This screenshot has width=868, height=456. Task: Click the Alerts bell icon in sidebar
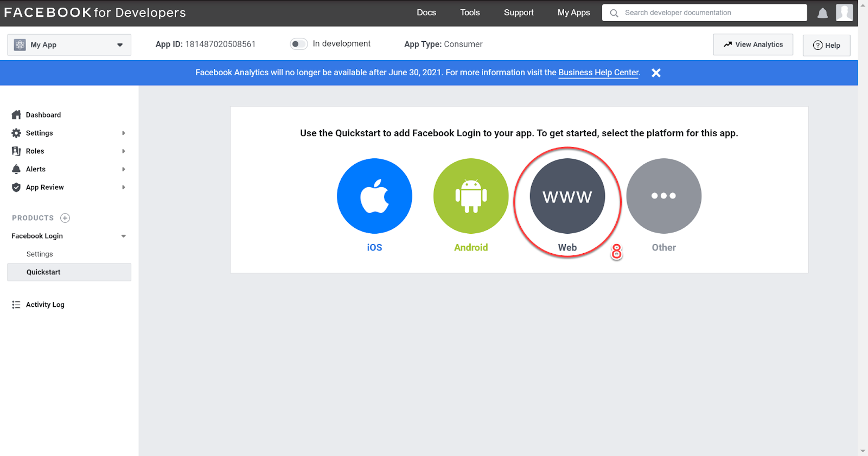pos(16,169)
